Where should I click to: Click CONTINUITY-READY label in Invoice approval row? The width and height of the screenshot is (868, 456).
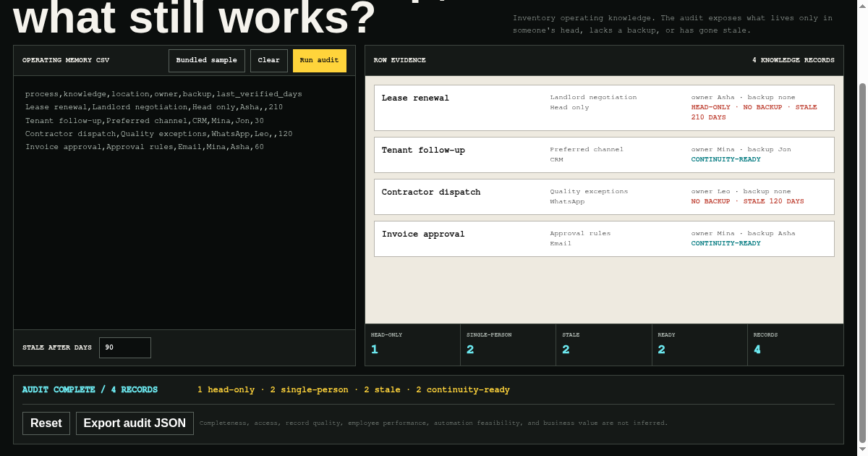[726, 243]
